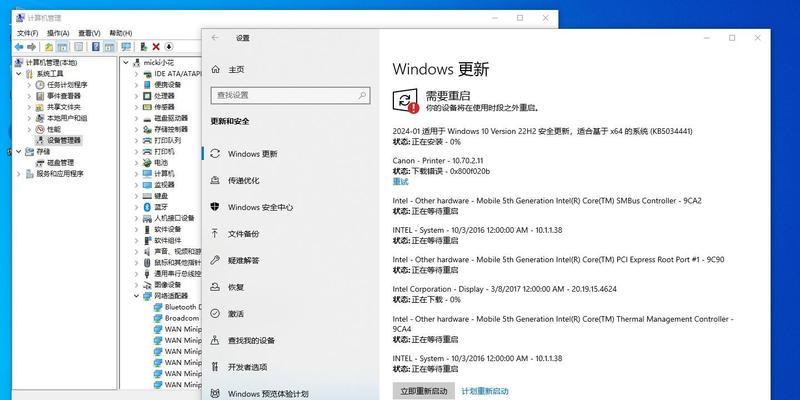Viewport: 800px width, 400px height.
Task: Select 本地用户和组 in the console tree
Action: click(x=67, y=118)
